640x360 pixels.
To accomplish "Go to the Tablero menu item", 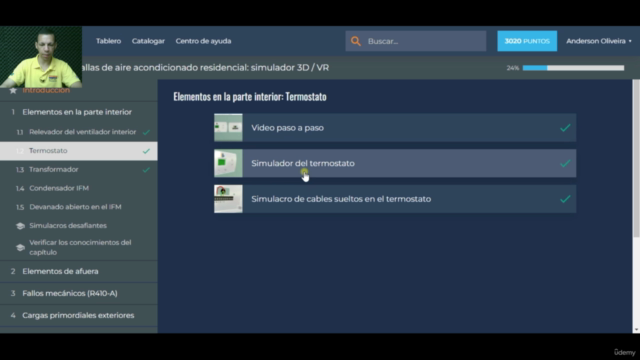I will [x=109, y=41].
